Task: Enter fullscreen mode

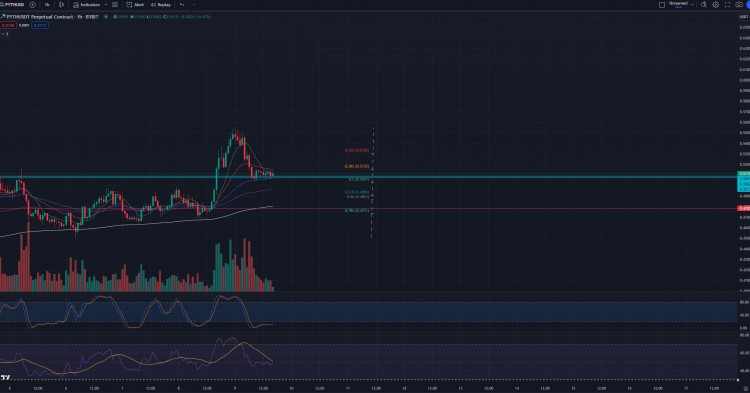Action: (x=728, y=4)
